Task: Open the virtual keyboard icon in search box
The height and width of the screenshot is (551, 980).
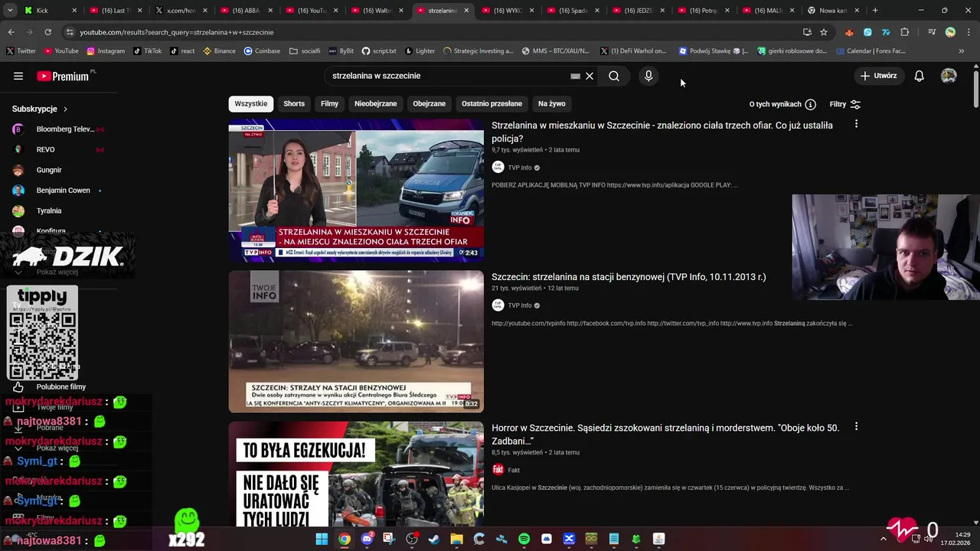Action: (x=575, y=76)
